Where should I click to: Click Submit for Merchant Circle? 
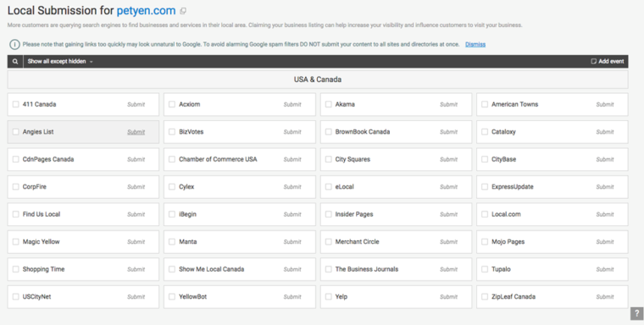pyautogui.click(x=449, y=242)
